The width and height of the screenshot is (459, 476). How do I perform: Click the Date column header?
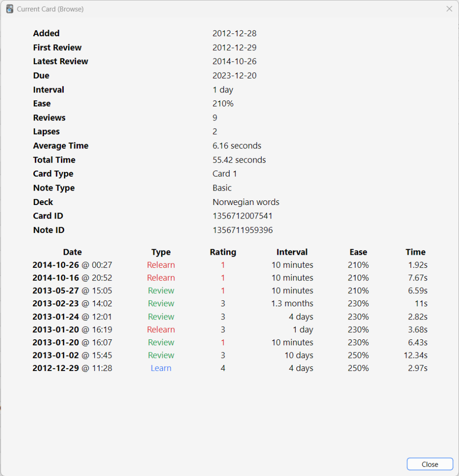click(72, 252)
